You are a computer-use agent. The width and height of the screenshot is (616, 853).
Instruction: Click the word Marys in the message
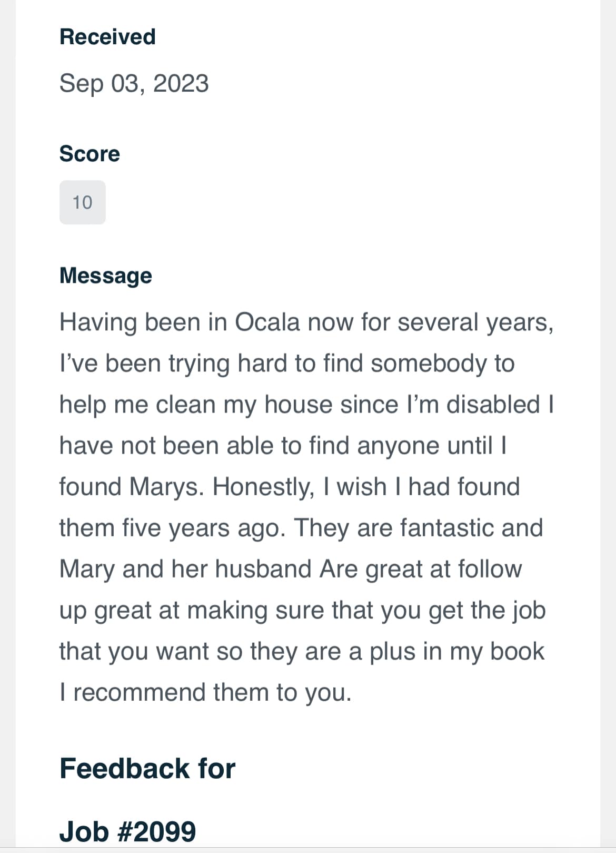[x=165, y=486]
